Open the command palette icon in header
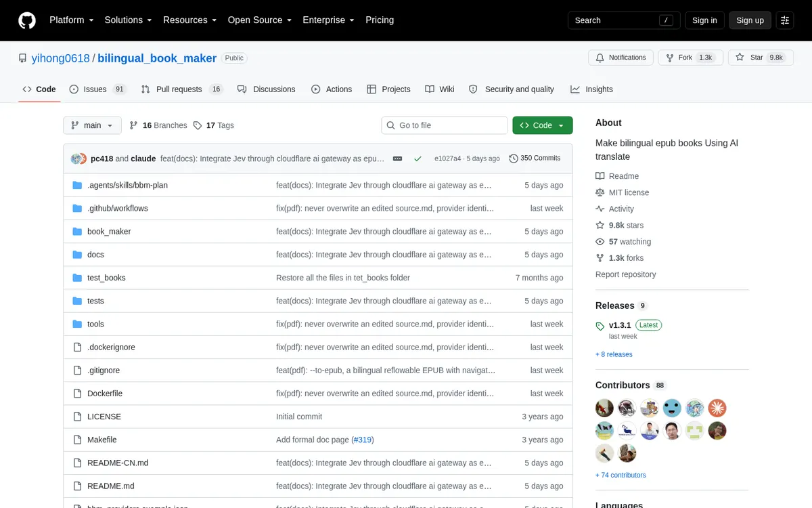Image resolution: width=812 pixels, height=508 pixels. [785, 20]
